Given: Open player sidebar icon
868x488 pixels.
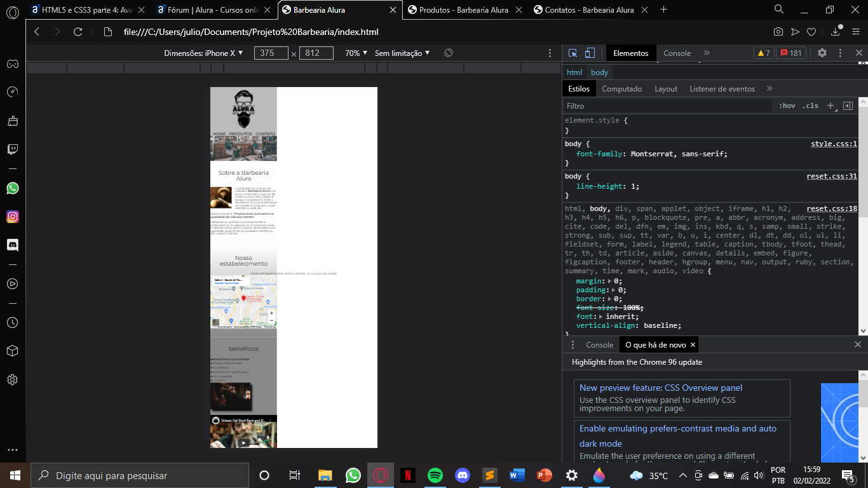Looking at the screenshot, I should point(12,283).
